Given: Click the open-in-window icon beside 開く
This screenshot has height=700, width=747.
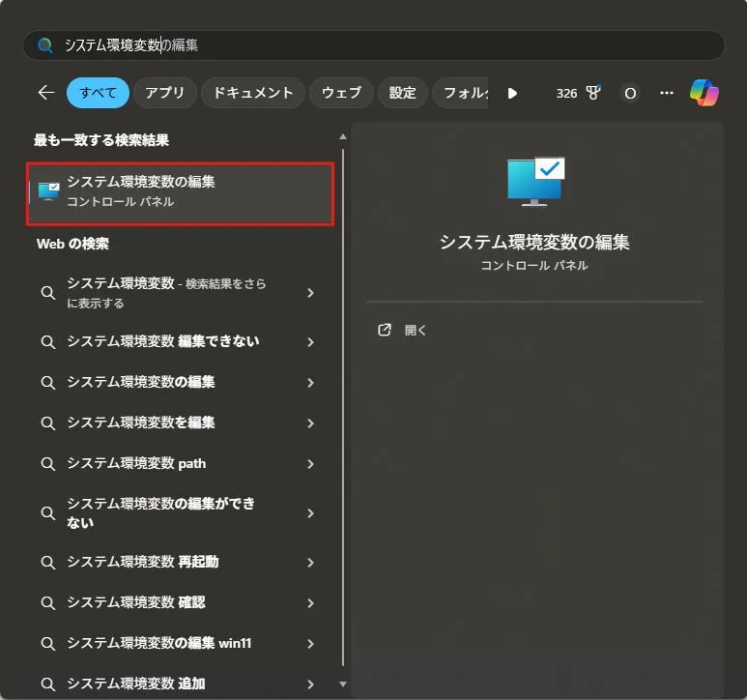Looking at the screenshot, I should pos(385,330).
